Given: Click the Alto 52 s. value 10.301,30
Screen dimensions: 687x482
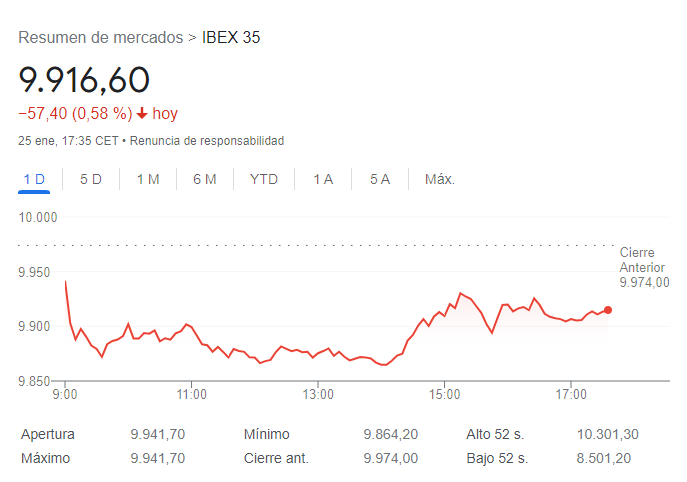Looking at the screenshot, I should coord(608,434).
